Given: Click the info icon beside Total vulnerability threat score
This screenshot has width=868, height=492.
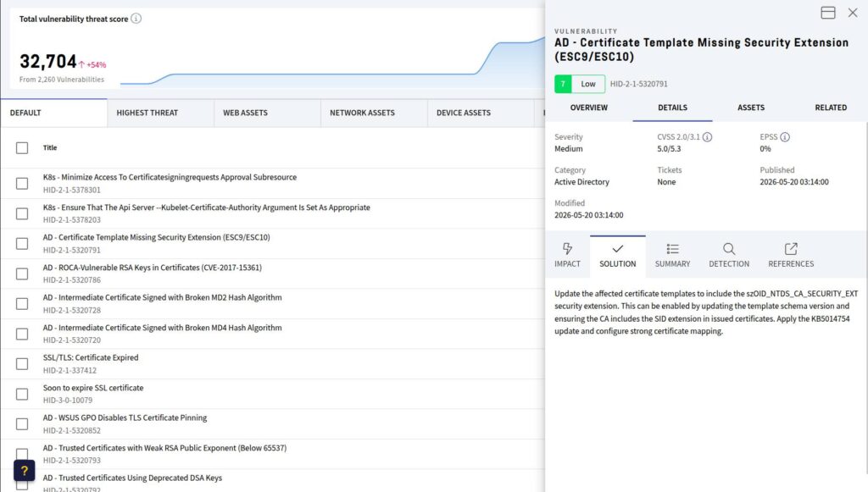Looking at the screenshot, I should (136, 19).
